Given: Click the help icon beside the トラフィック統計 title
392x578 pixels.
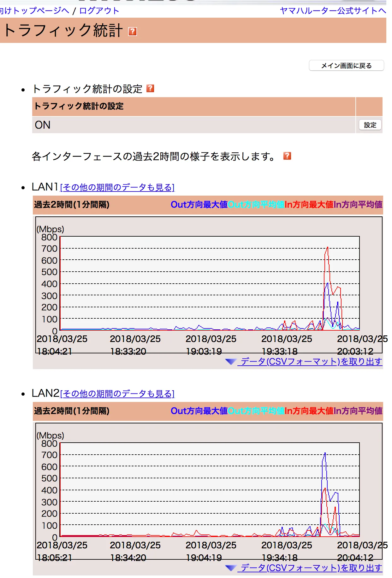Looking at the screenshot, I should pyautogui.click(x=132, y=32).
